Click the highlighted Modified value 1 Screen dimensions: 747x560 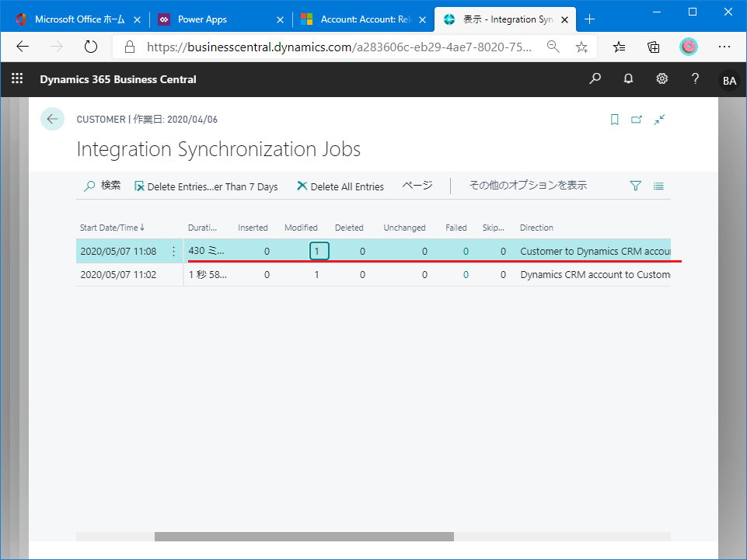(x=319, y=251)
